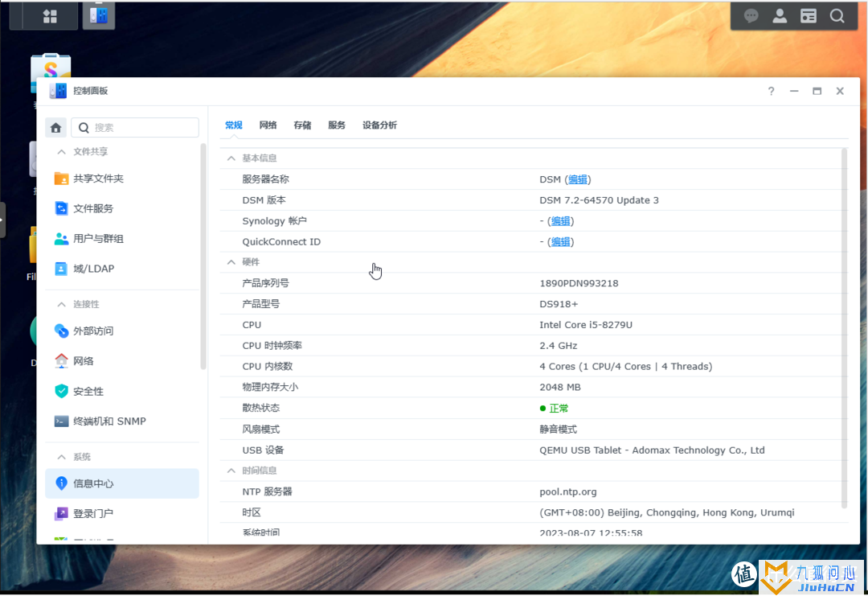Click the 产品序列号 row label
Image resolution: width=868 pixels, height=596 pixels.
[266, 284]
